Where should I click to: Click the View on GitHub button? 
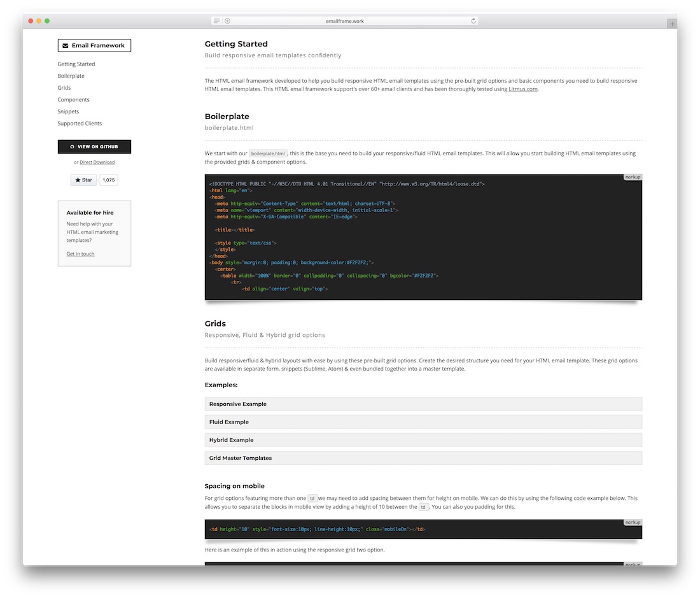point(94,146)
